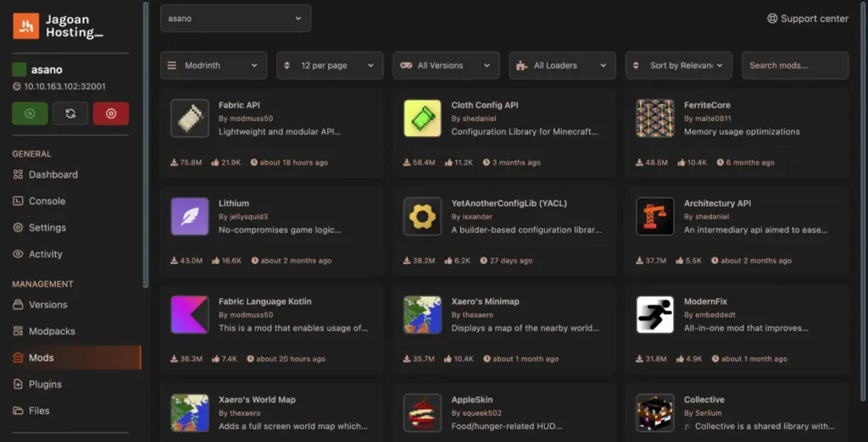Open the Collective mod title
The height and width of the screenshot is (442, 868).
tap(704, 400)
